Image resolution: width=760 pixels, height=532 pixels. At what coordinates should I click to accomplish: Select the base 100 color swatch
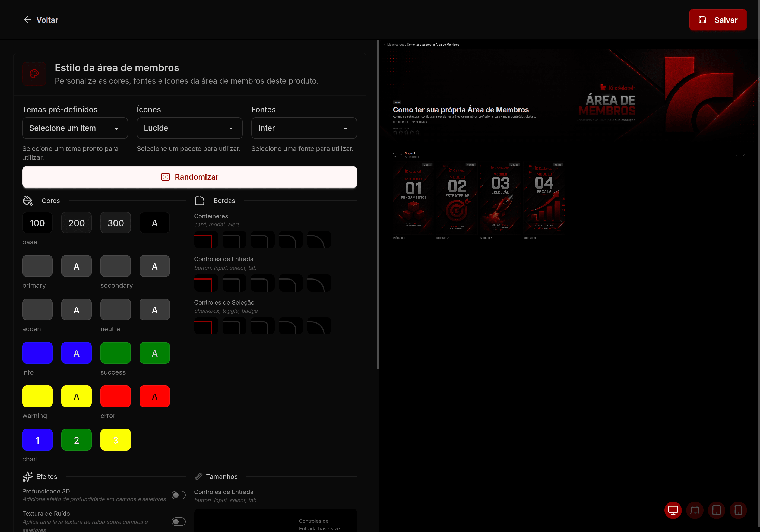37,223
